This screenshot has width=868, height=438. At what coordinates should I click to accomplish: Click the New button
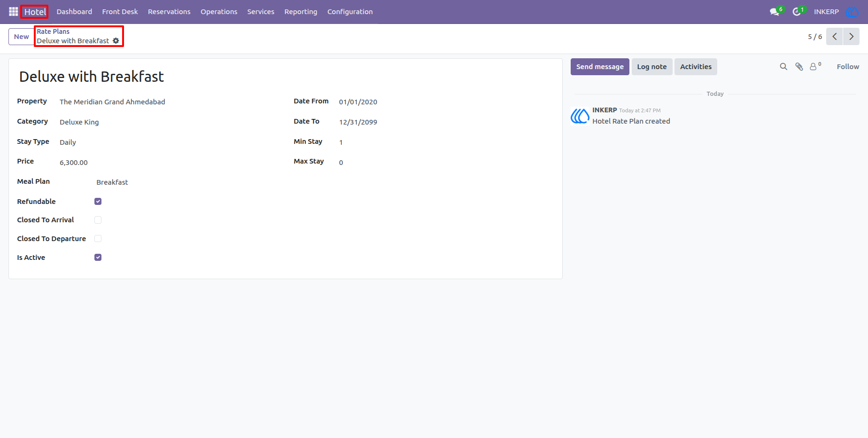pyautogui.click(x=21, y=37)
